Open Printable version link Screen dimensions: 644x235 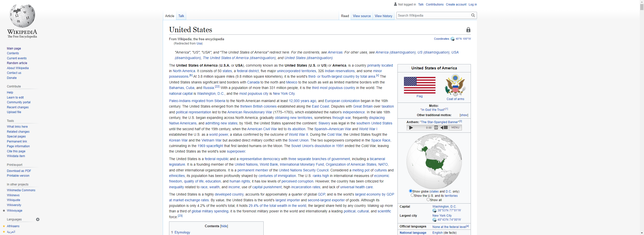(18, 176)
